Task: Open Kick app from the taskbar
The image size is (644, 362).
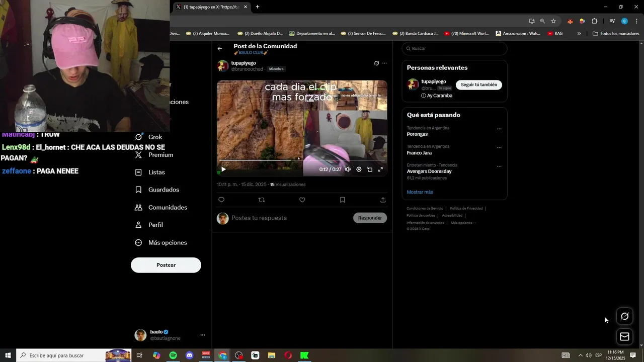Action: point(304,355)
